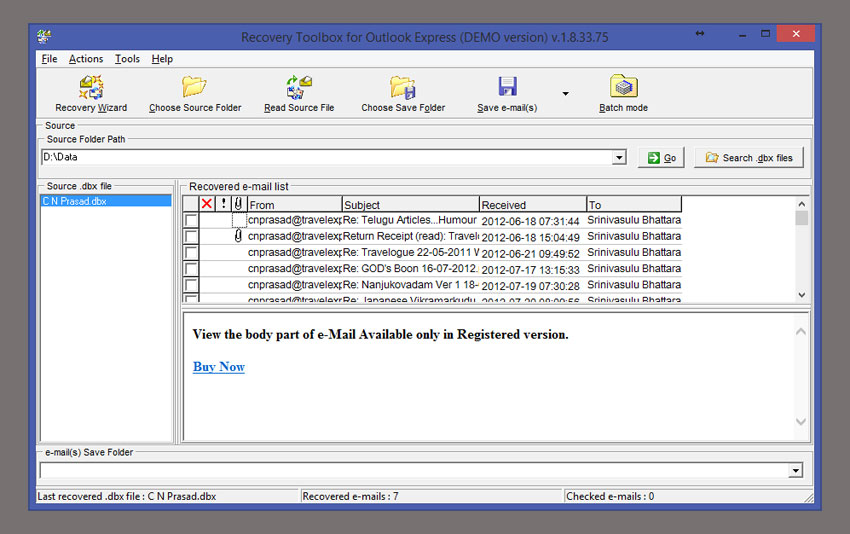850x534 pixels.
Task: Click the paperclip attachment column header
Action: pos(239,204)
